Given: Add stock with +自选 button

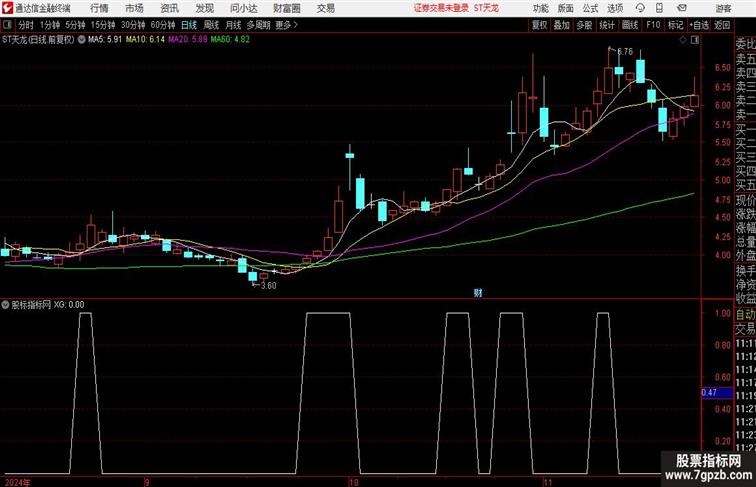Looking at the screenshot, I should pos(699,25).
